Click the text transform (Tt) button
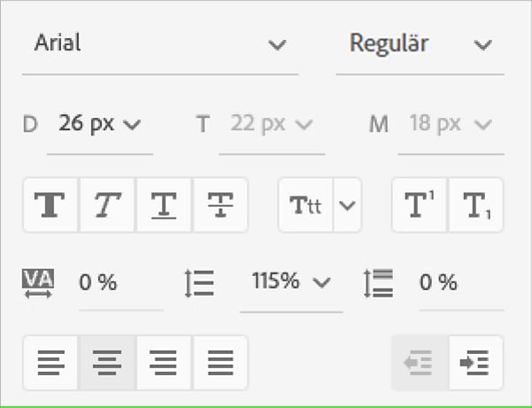Viewport: 532px width, 408px height. pos(305,205)
